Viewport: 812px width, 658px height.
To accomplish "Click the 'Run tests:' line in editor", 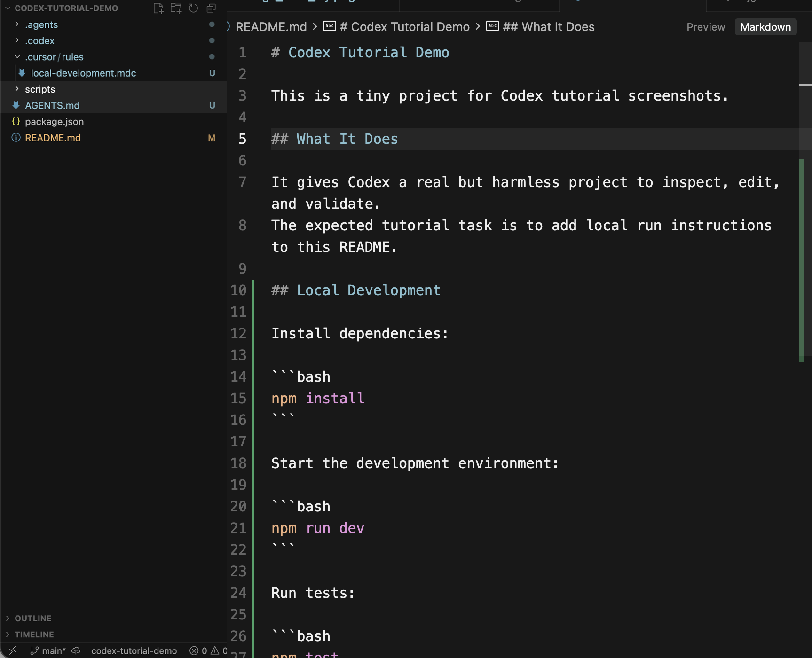I will (x=313, y=593).
